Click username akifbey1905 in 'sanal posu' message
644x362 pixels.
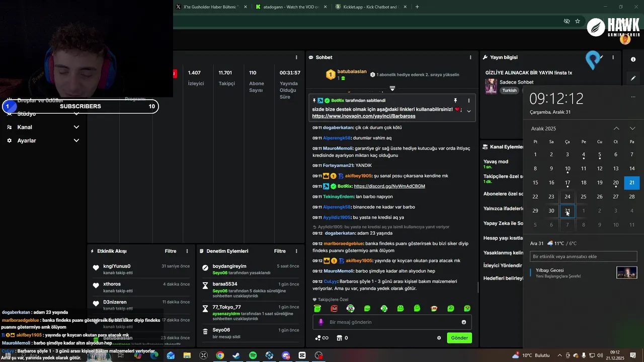(x=359, y=176)
